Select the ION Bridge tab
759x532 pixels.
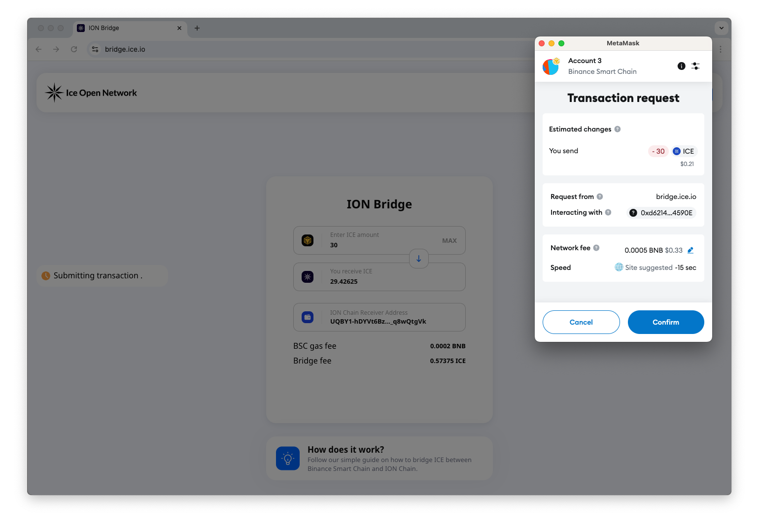118,28
